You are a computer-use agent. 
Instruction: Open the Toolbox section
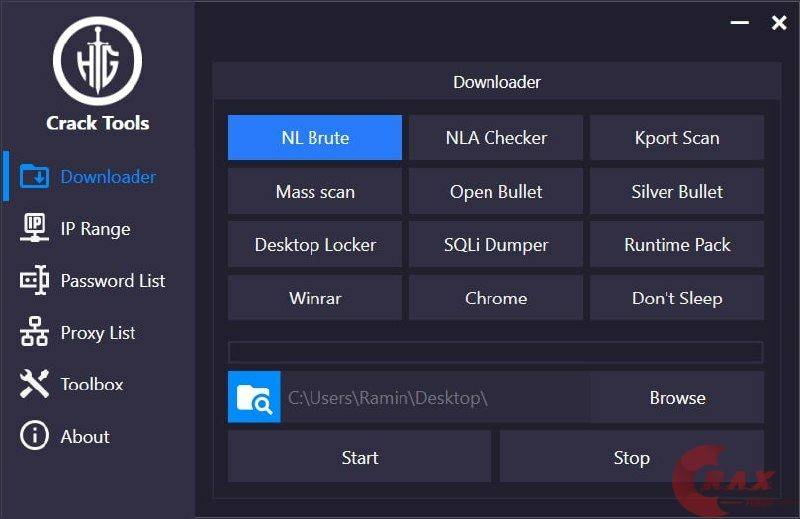tap(92, 384)
